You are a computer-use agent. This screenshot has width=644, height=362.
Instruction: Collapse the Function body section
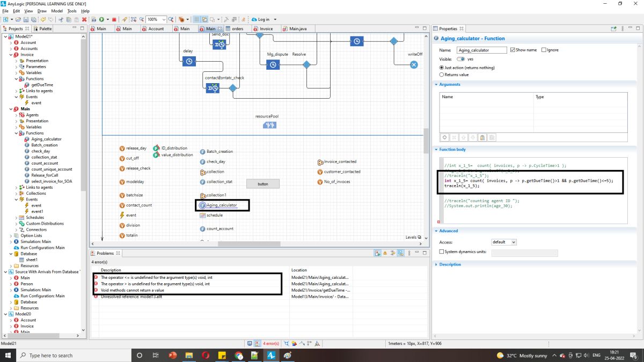pyautogui.click(x=436, y=150)
